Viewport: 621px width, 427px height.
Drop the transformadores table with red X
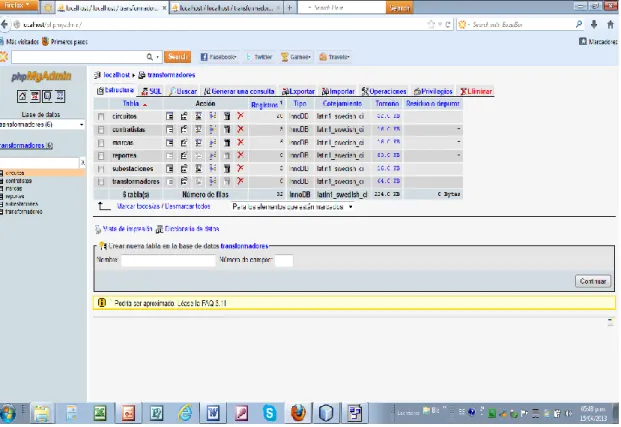click(x=240, y=181)
